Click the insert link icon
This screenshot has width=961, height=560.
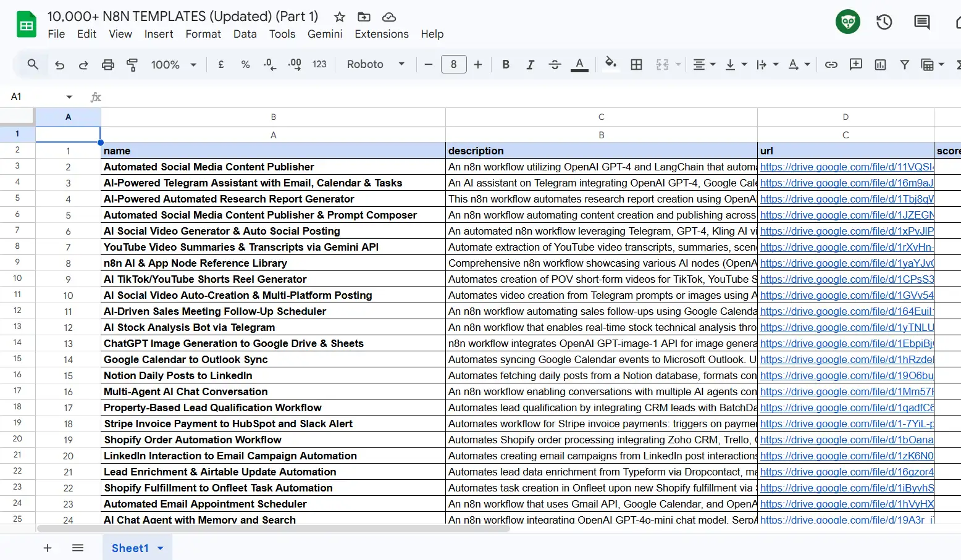point(831,65)
